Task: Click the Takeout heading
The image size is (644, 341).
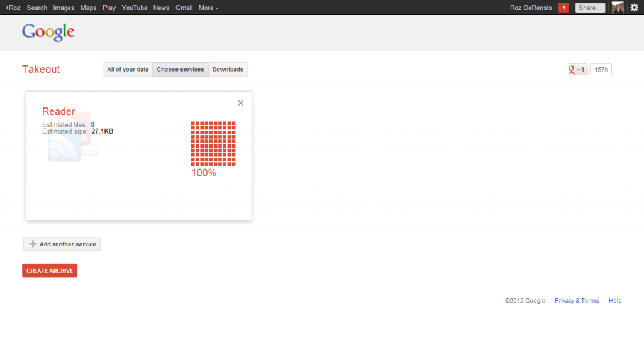Action: pyautogui.click(x=41, y=69)
